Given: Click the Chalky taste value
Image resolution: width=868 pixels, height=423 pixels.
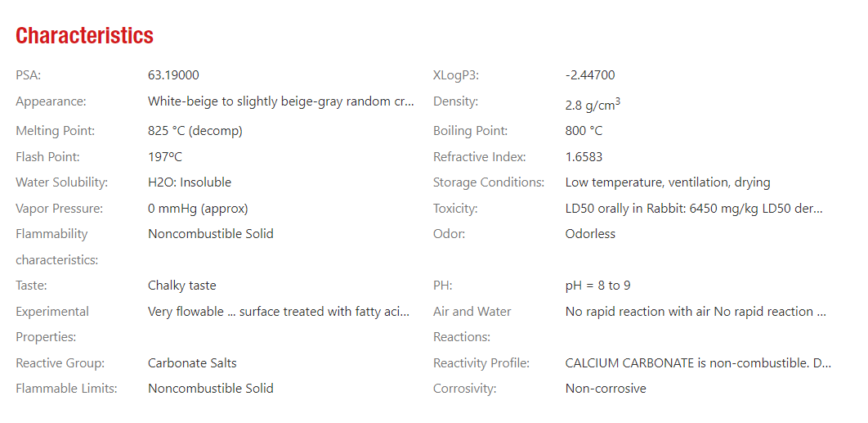Looking at the screenshot, I should (x=181, y=286).
